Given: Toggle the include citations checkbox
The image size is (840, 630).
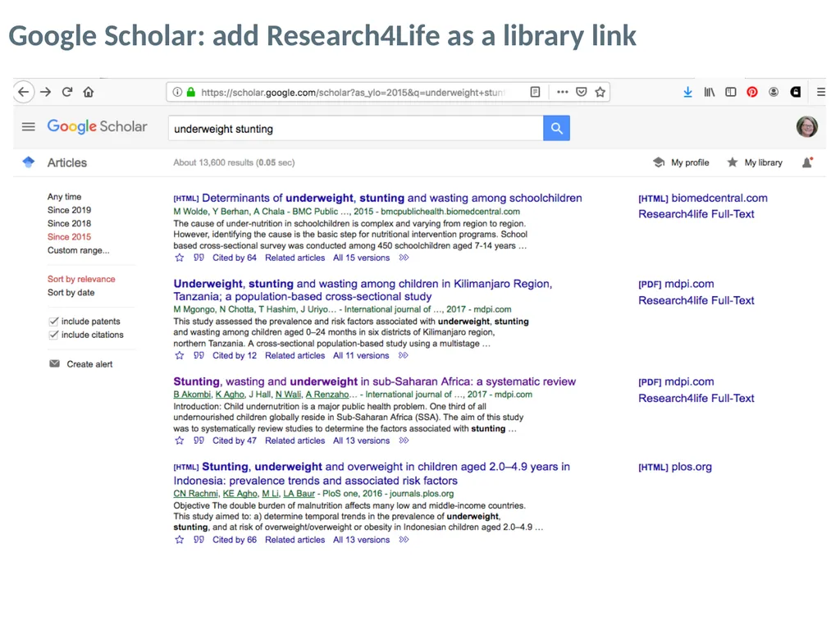Looking at the screenshot, I should (53, 335).
